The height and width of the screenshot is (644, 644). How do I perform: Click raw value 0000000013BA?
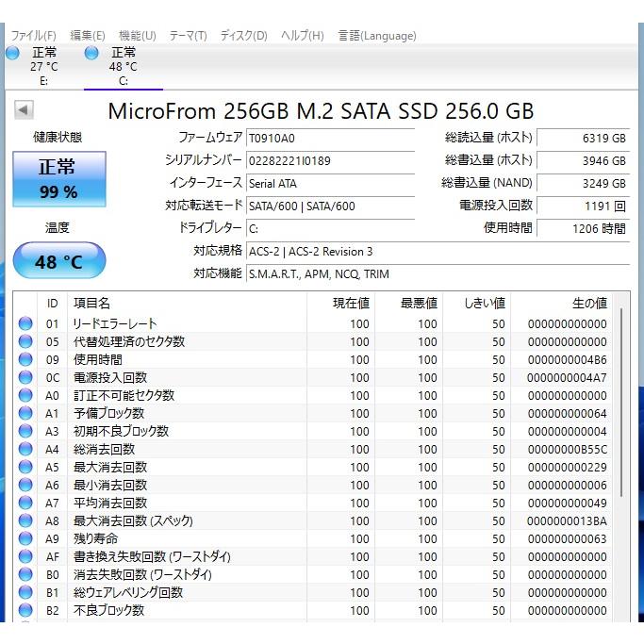tap(568, 520)
